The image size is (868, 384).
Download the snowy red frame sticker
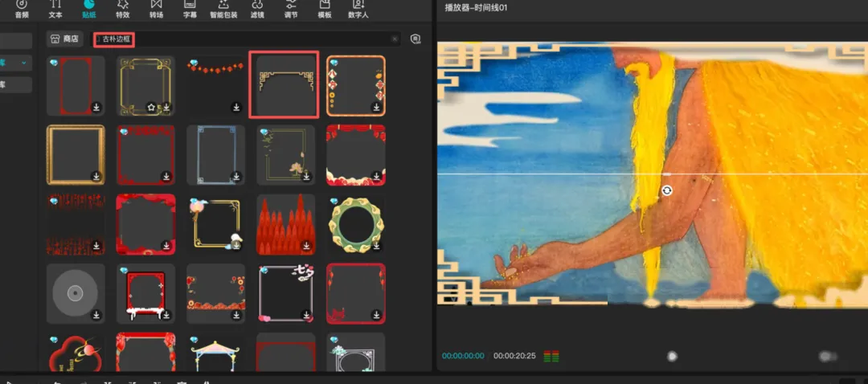tap(166, 315)
